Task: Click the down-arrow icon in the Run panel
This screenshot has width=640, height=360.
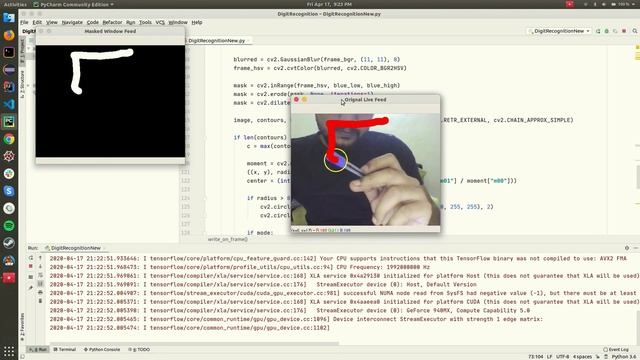Action: click(40, 267)
